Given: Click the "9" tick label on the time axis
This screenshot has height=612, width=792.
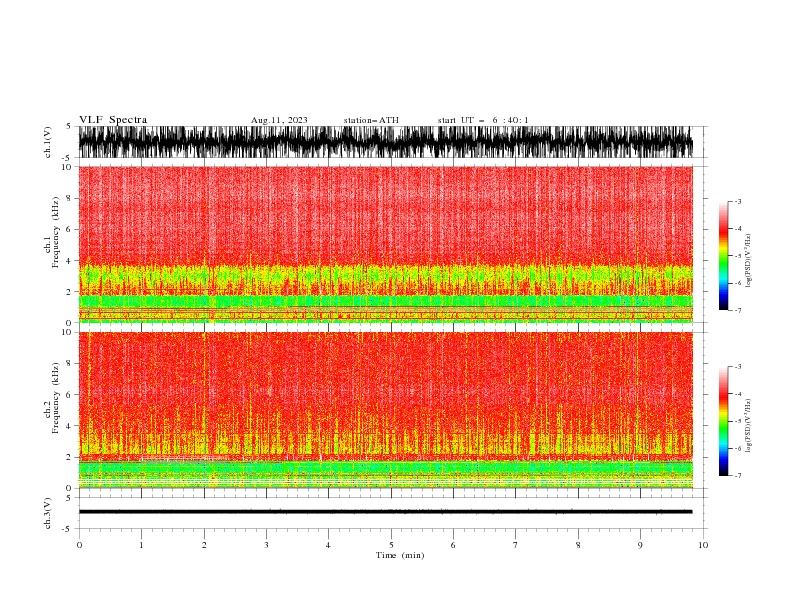Looking at the screenshot, I should pyautogui.click(x=640, y=545).
